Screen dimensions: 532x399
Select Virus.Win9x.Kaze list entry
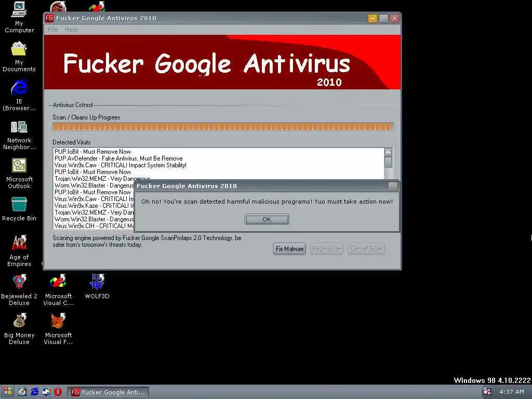point(94,206)
